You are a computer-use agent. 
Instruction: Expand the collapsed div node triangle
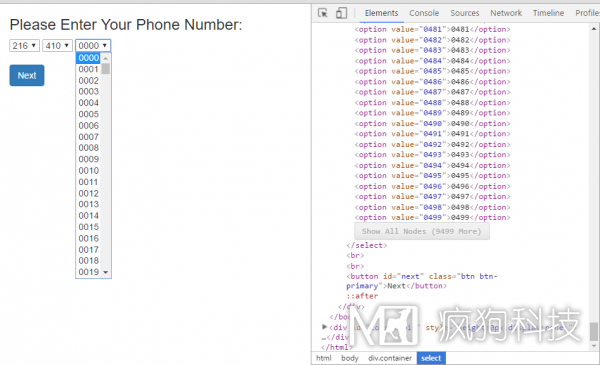pyautogui.click(x=324, y=327)
